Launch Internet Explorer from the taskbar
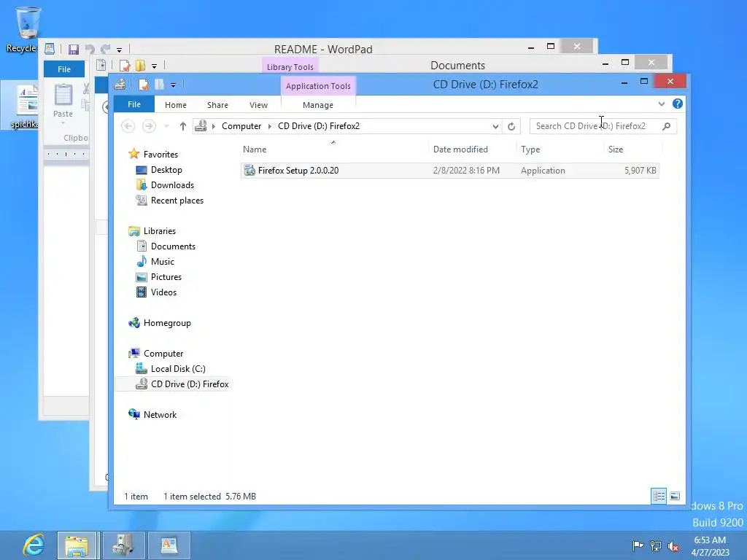Viewport: 747px width, 560px height. click(34, 545)
